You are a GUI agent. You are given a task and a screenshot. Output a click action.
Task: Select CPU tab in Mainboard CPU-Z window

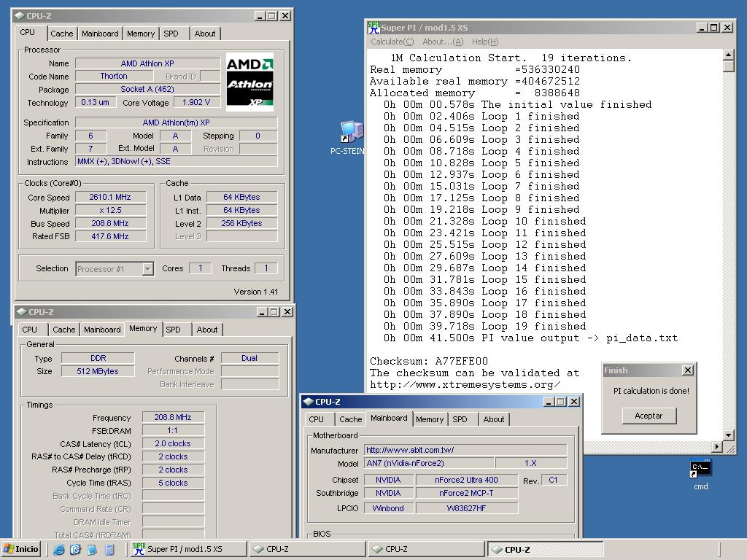317,419
